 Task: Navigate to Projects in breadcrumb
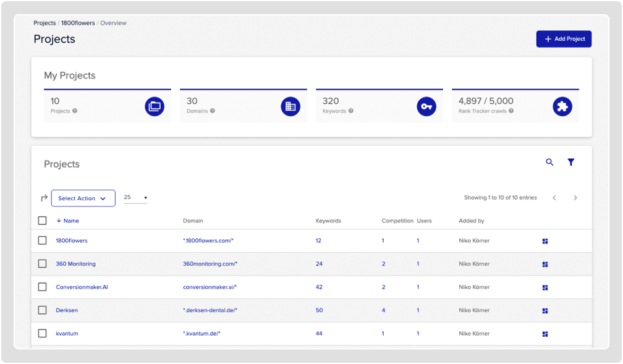click(44, 23)
